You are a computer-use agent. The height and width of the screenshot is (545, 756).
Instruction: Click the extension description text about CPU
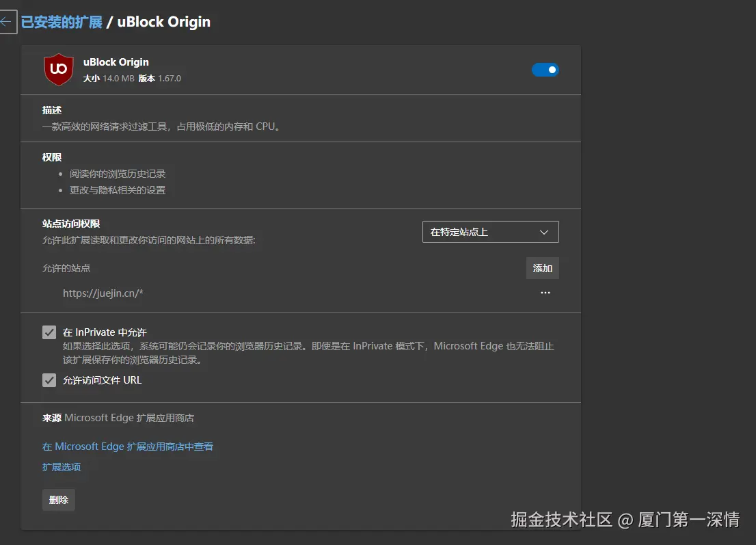pos(162,127)
